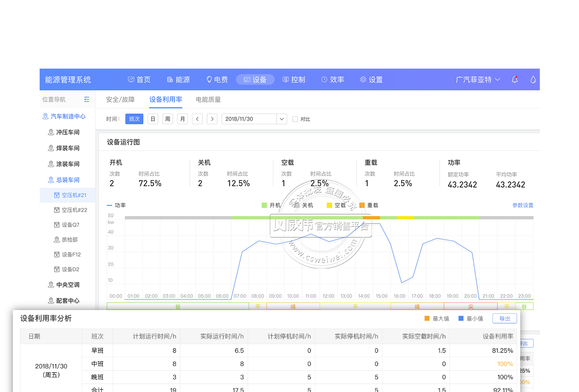The image size is (579, 392).
Task: Click the location pin icon beside 冲压车间
Action: point(51,132)
